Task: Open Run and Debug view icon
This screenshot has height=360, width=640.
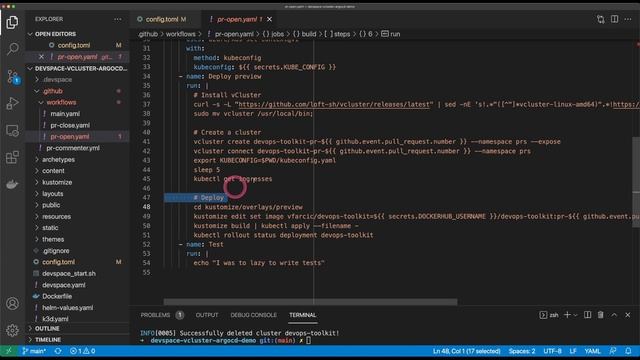Action: pyautogui.click(x=12, y=103)
